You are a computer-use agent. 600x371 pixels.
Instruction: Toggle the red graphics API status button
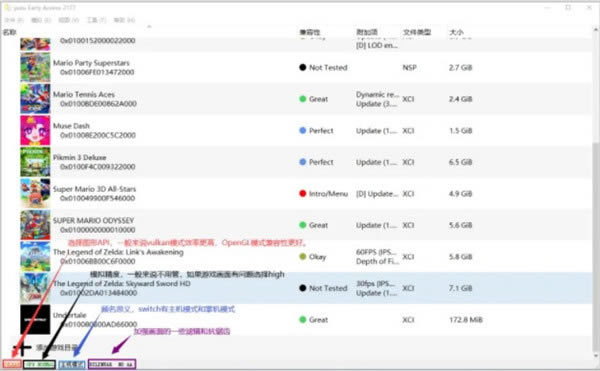pos(12,364)
